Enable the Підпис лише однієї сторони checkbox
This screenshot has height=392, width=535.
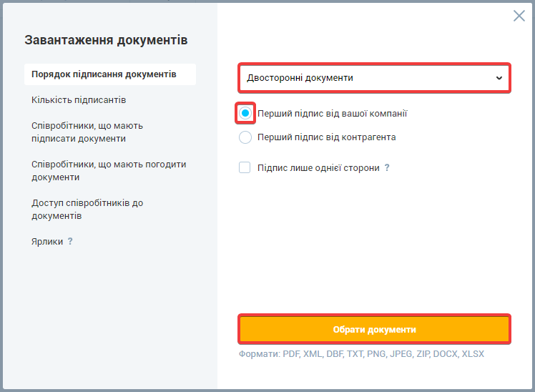point(245,168)
